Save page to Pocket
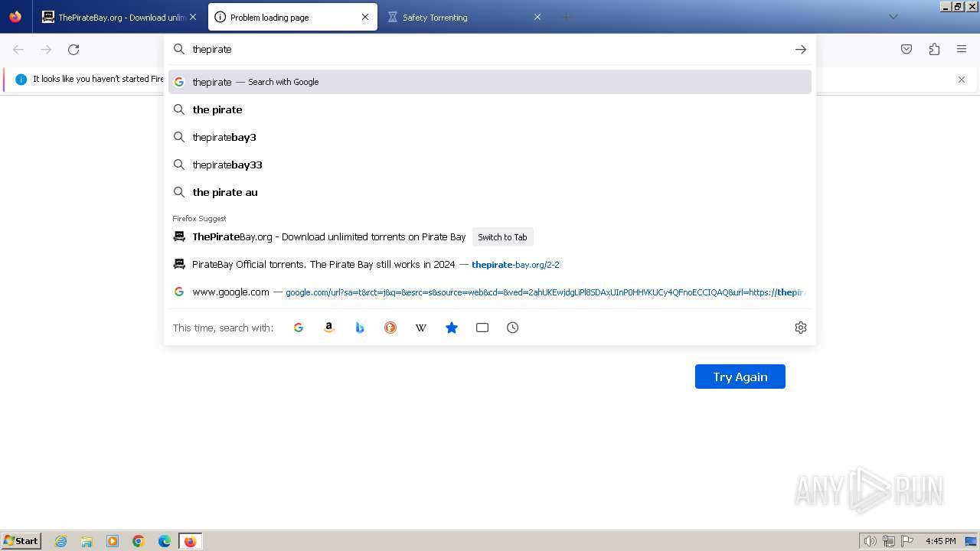 (x=906, y=49)
